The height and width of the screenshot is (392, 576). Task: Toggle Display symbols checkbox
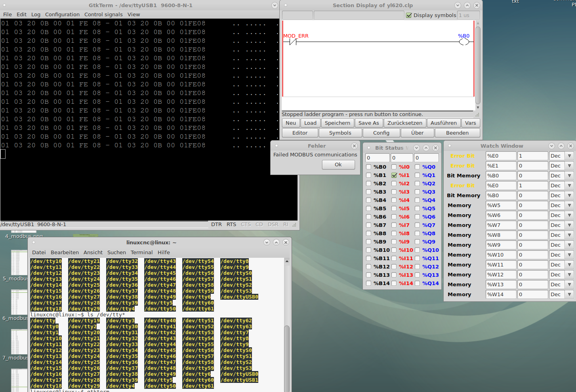(x=409, y=15)
